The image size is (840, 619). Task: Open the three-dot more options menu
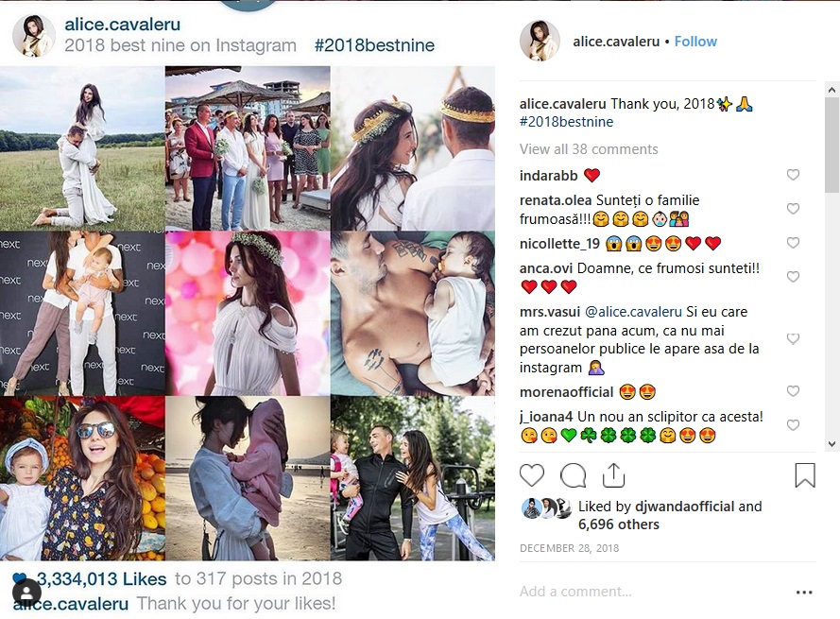(x=804, y=593)
